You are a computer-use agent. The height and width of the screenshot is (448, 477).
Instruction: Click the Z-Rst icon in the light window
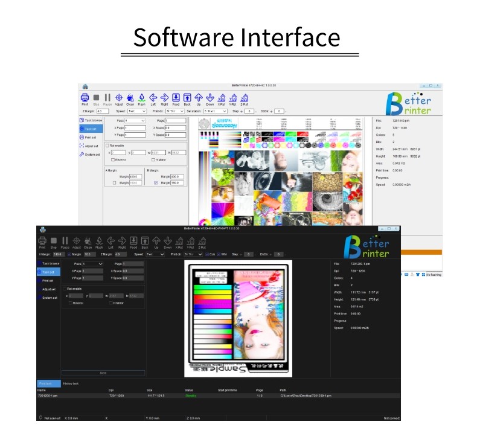[x=244, y=98]
